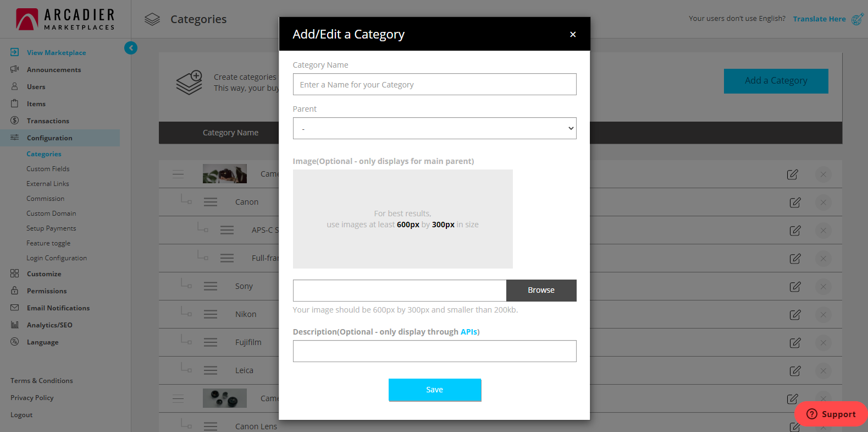Click the Analytics/SEO chart icon
Viewport: 868px width, 432px height.
click(x=15, y=325)
